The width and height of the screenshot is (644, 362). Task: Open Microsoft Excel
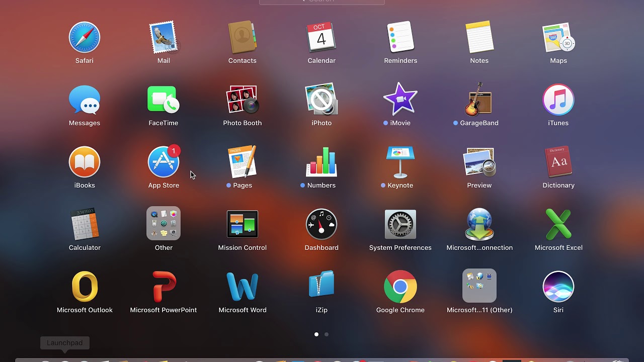click(558, 224)
